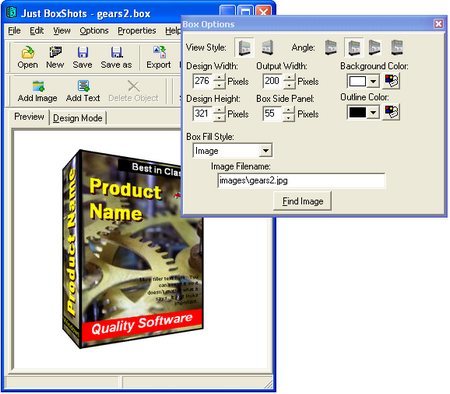This screenshot has width=450, height=394.
Task: Switch to the Design Mode tab
Action: coord(78,118)
